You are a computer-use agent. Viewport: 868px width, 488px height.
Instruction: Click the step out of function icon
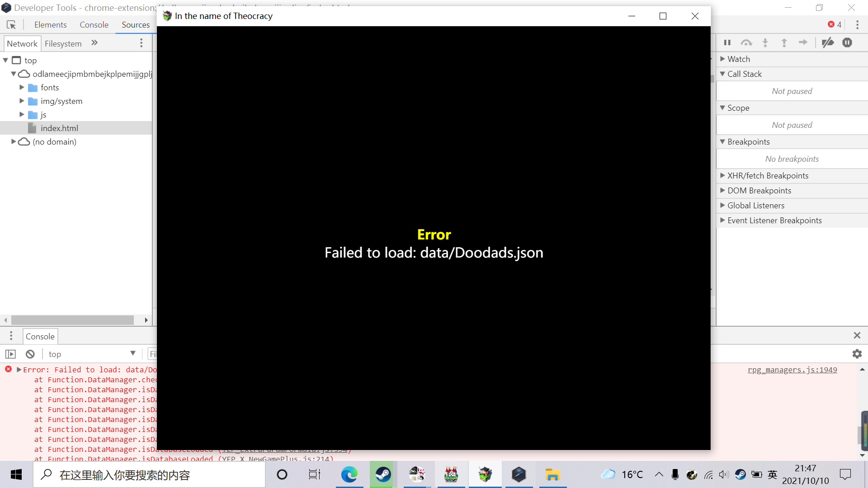coord(784,42)
